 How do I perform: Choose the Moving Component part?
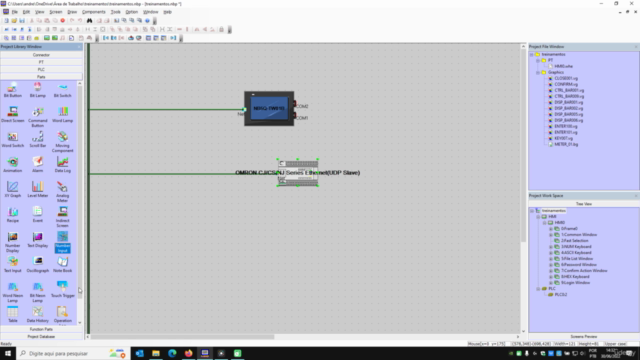62,142
